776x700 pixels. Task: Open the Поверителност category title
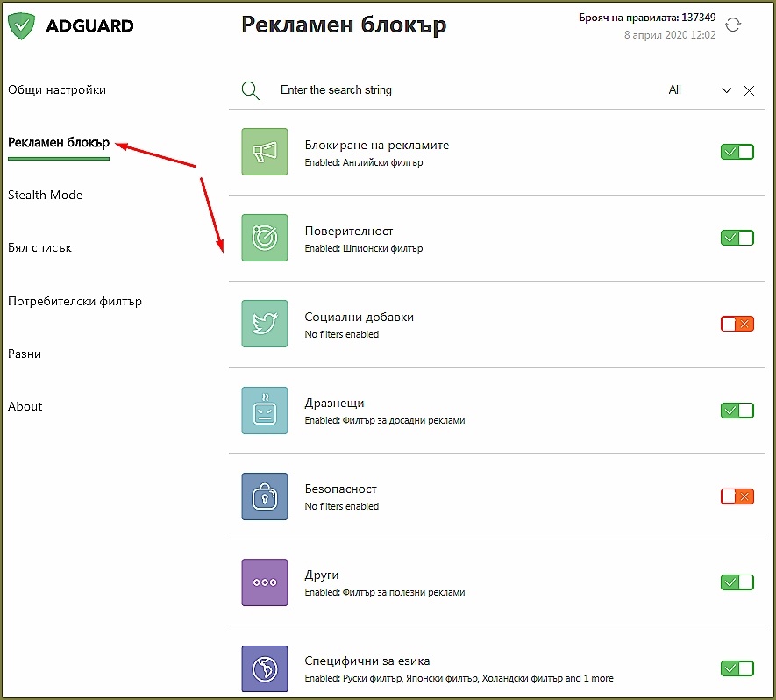click(349, 232)
